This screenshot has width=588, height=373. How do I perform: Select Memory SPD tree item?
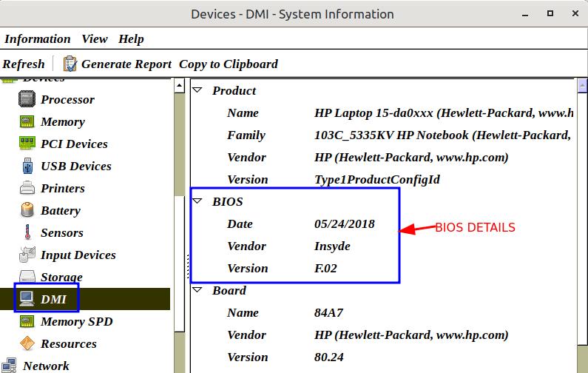77,322
